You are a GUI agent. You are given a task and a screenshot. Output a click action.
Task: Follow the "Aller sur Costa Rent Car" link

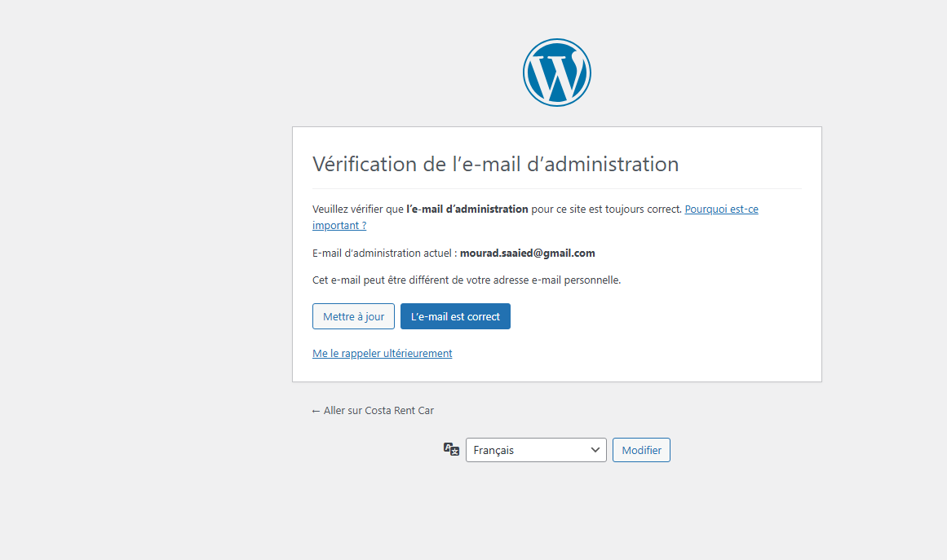pyautogui.click(x=378, y=411)
